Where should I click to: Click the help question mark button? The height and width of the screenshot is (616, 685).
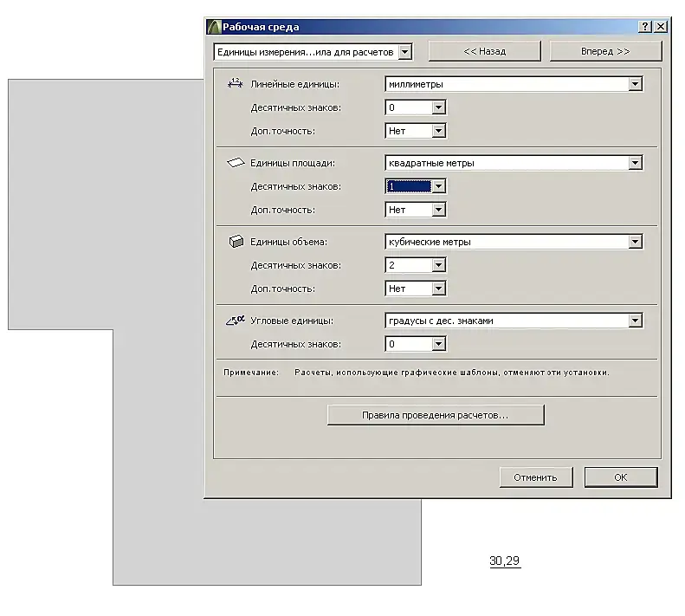coord(645,27)
